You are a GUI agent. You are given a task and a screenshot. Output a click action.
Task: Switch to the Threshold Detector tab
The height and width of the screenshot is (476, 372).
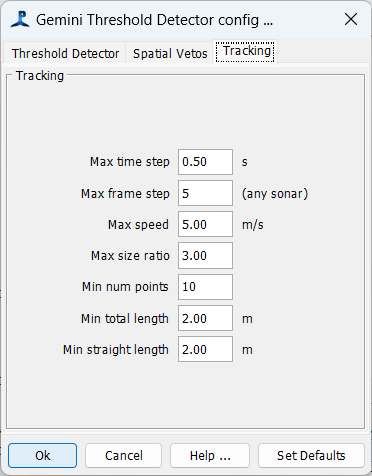click(65, 53)
